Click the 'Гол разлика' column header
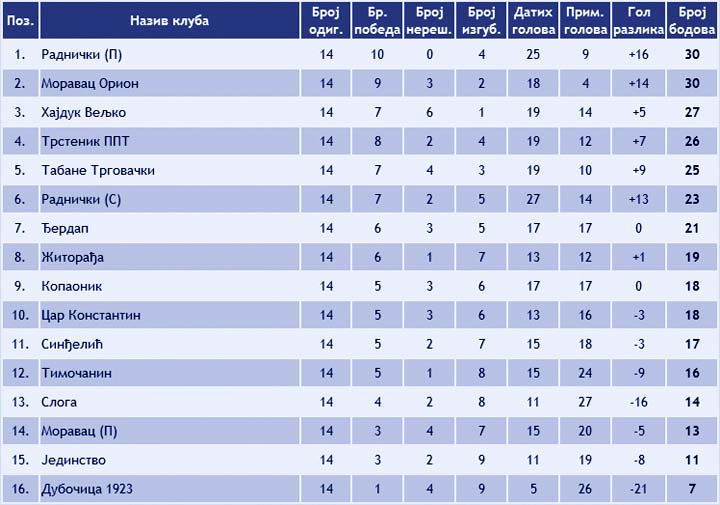This screenshot has height=505, width=720. [x=638, y=20]
